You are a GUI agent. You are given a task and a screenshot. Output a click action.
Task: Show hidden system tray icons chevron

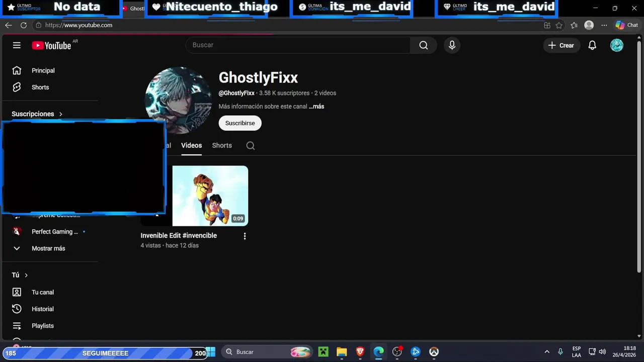[x=547, y=352]
